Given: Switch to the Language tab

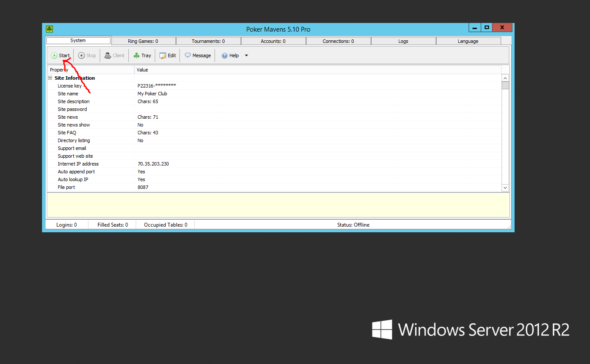Looking at the screenshot, I should tap(468, 41).
